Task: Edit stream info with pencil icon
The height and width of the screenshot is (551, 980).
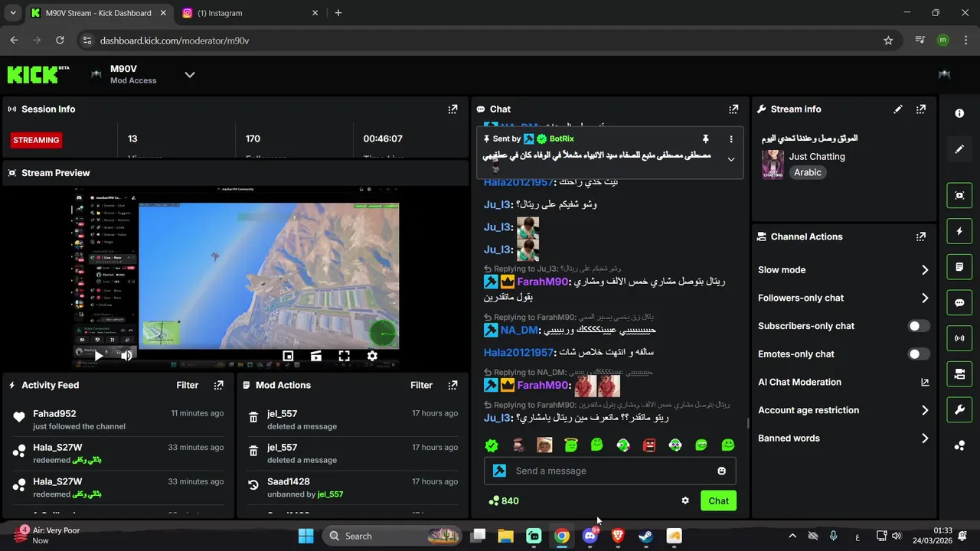Action: point(898,109)
